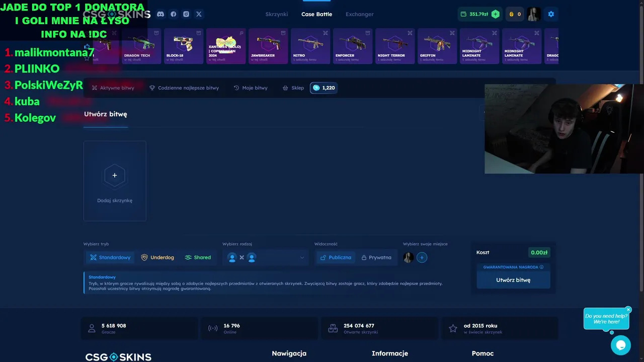Click the Informacje footer heading

pos(390,353)
